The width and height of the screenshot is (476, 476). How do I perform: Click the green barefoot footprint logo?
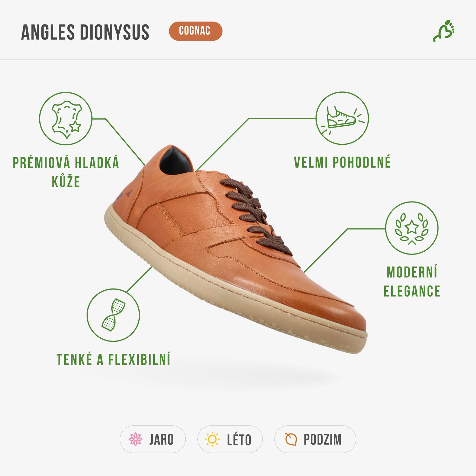444,31
